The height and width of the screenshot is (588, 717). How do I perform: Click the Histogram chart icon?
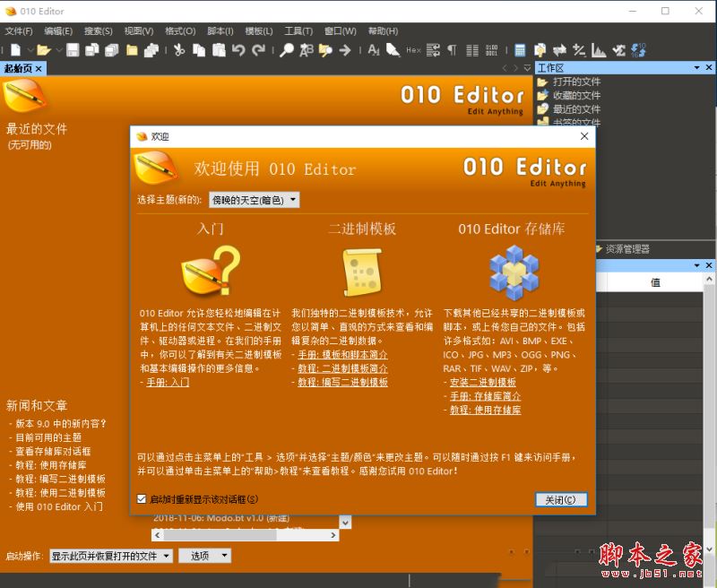(x=599, y=49)
